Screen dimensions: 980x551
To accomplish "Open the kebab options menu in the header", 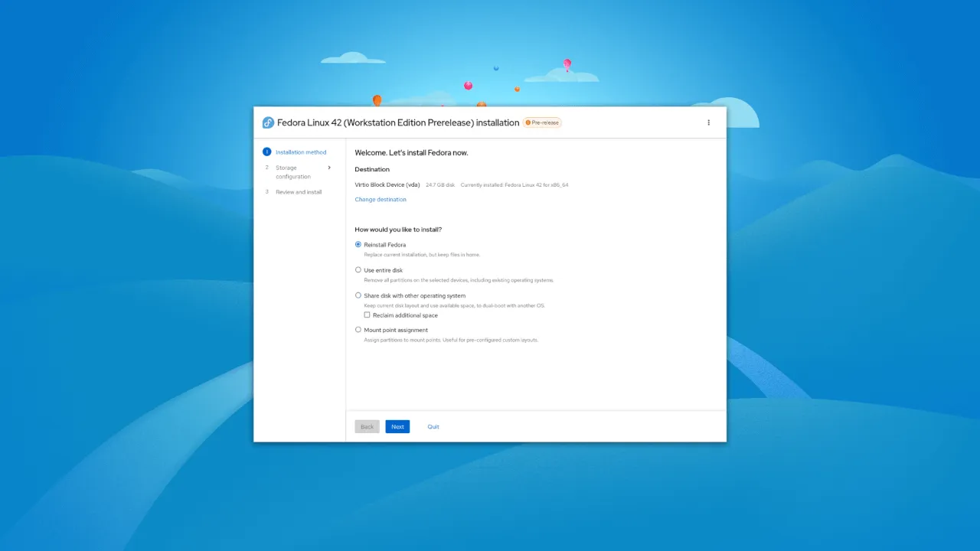I will point(708,122).
